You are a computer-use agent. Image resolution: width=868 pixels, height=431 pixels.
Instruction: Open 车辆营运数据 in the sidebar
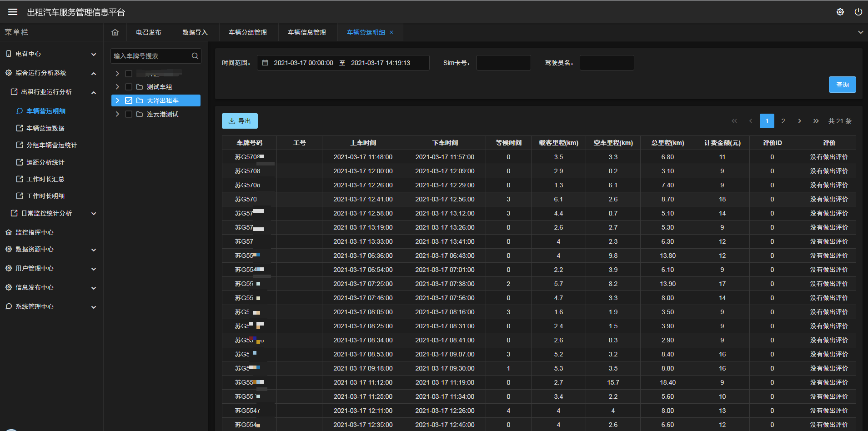45,128
